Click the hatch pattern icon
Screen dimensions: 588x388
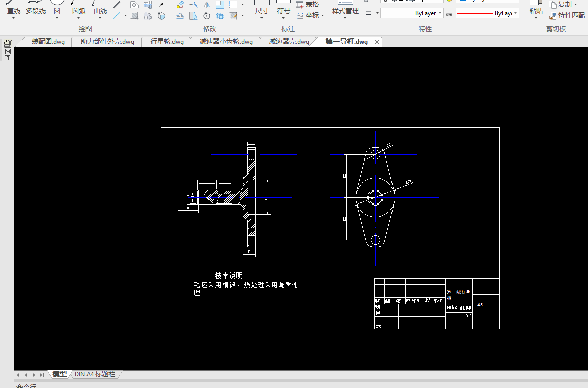[x=135, y=16]
